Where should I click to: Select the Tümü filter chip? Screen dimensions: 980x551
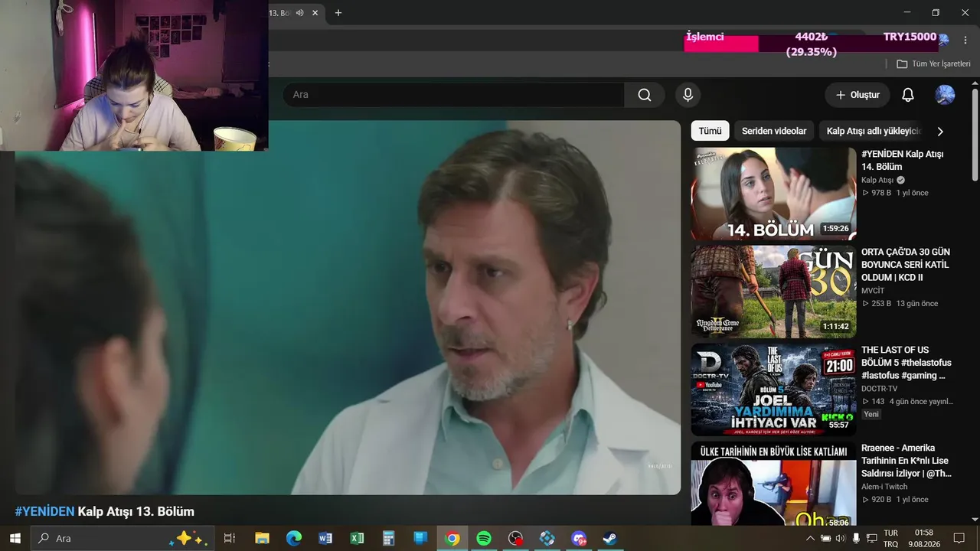click(x=710, y=131)
